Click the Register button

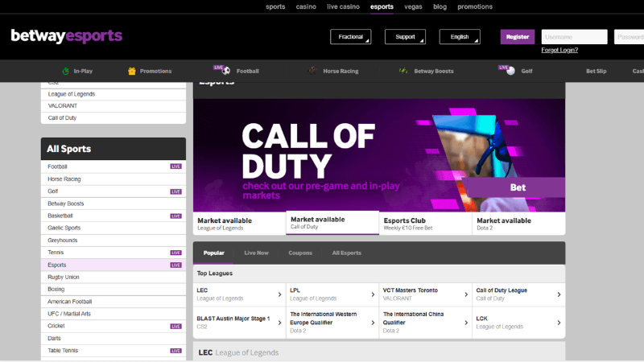click(518, 37)
